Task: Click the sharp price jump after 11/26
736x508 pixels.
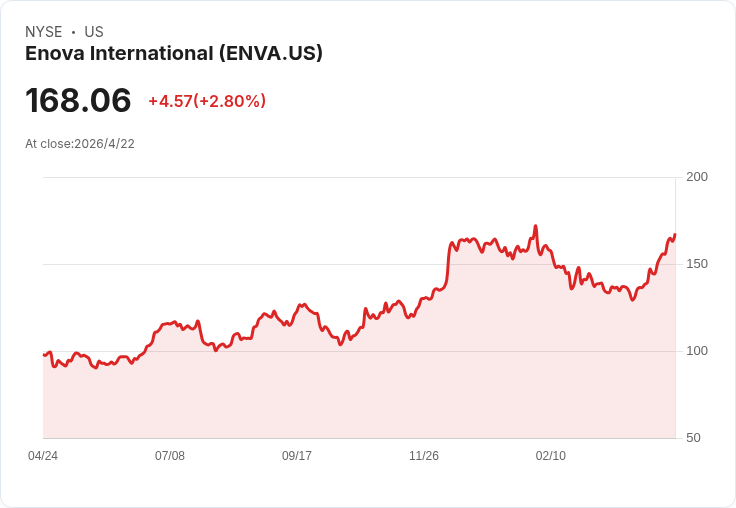Action: tap(448, 265)
